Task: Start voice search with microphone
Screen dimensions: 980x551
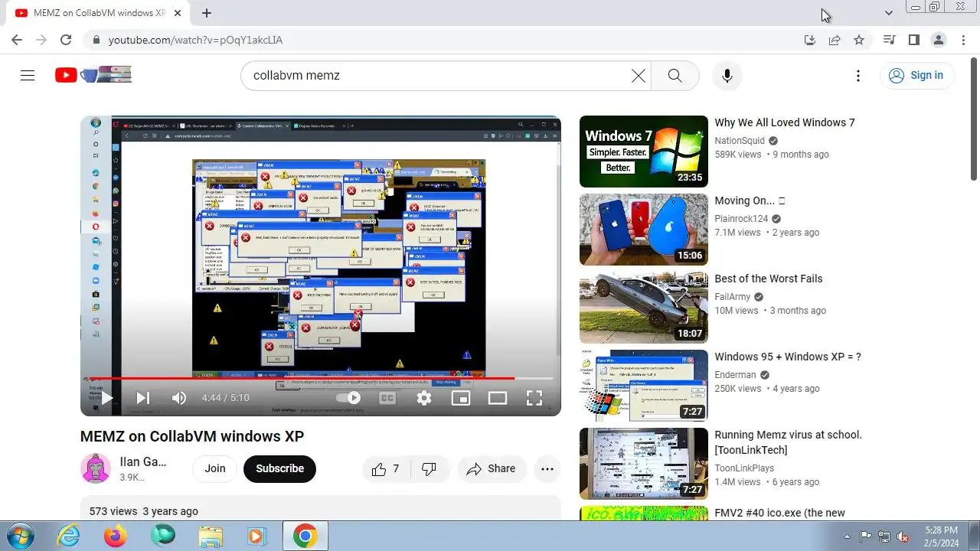Action: (727, 76)
